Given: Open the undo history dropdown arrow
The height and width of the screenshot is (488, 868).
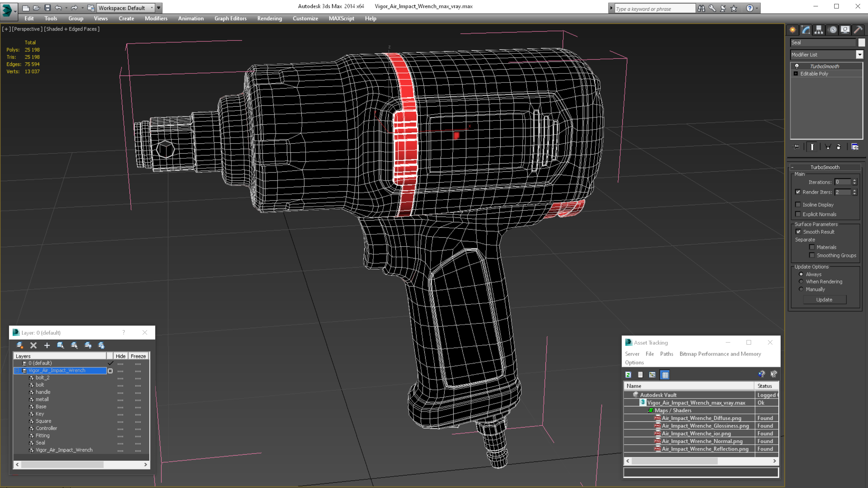Looking at the screenshot, I should point(66,8).
